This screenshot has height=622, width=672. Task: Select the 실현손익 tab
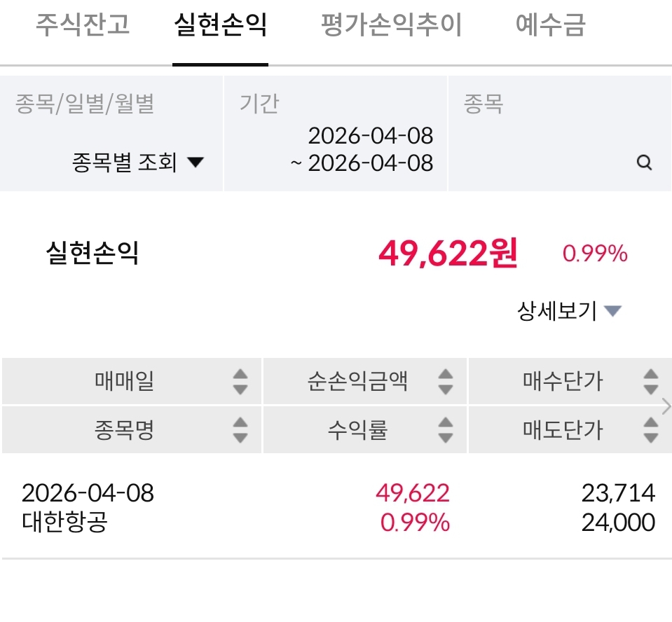(x=220, y=25)
